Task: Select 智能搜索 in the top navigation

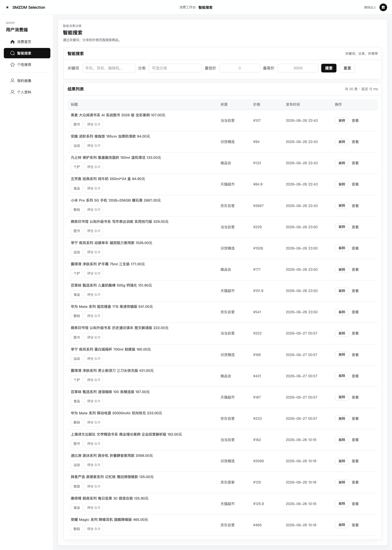Action: 206,7
